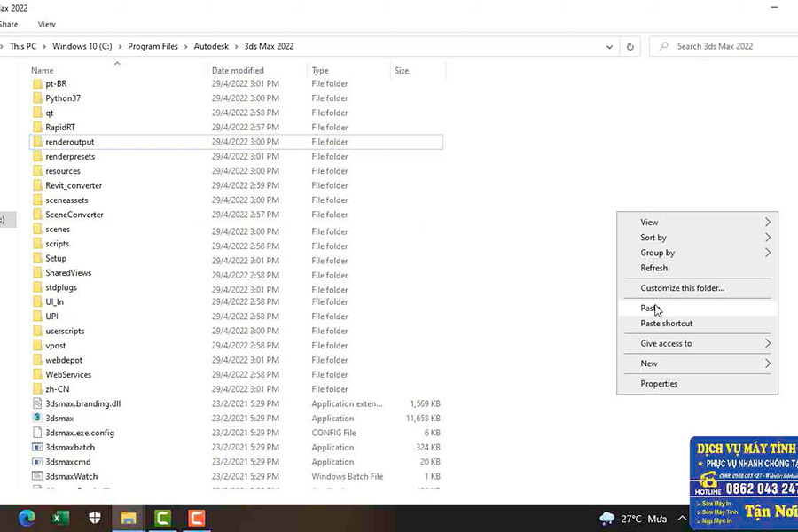Expand chevron after This PC breadcrumb

[44, 47]
